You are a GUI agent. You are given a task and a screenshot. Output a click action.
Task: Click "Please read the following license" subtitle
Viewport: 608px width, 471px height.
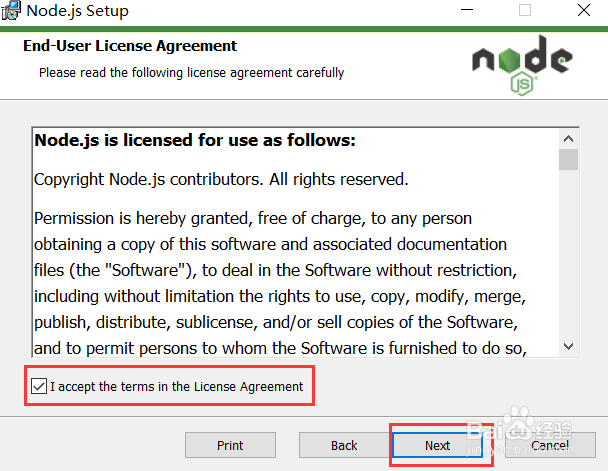tap(191, 72)
